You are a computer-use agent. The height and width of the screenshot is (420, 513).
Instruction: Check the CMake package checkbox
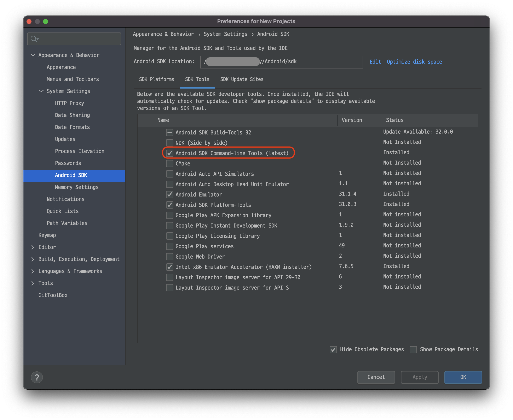pos(169,163)
